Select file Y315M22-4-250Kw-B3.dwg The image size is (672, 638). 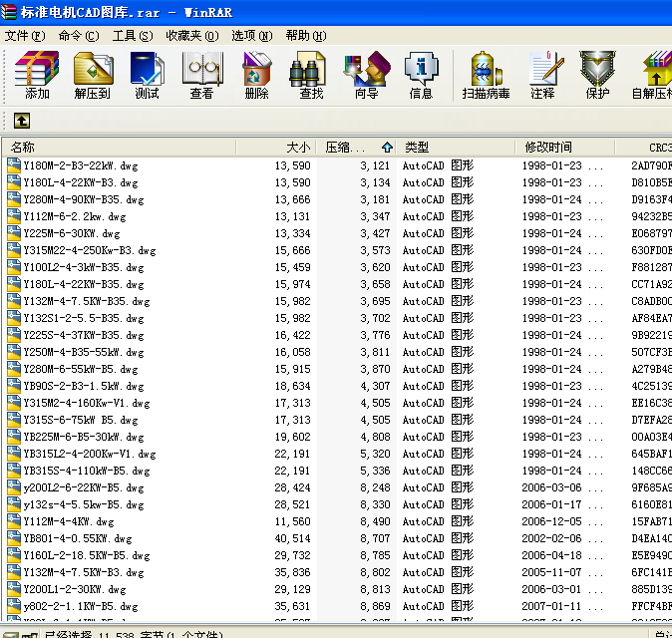(x=90, y=250)
